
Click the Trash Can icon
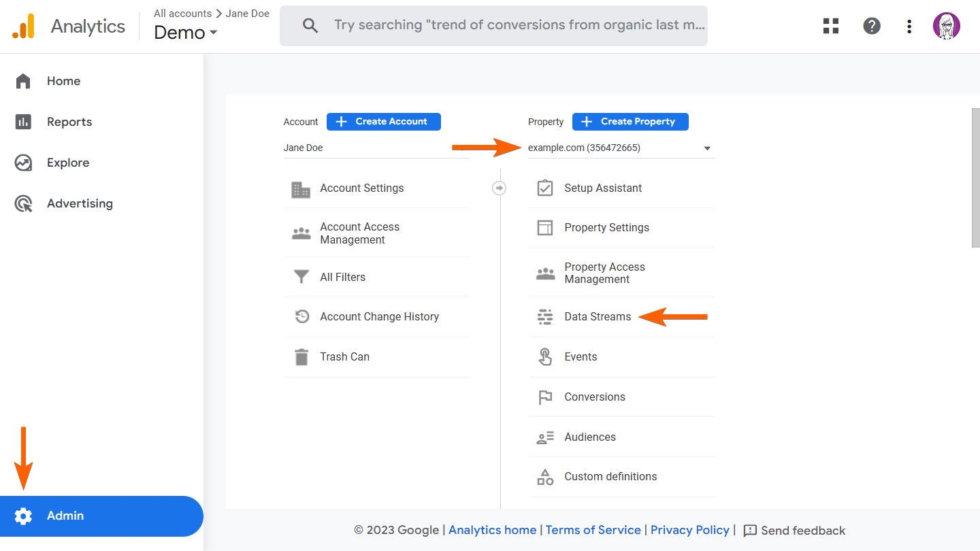click(301, 357)
